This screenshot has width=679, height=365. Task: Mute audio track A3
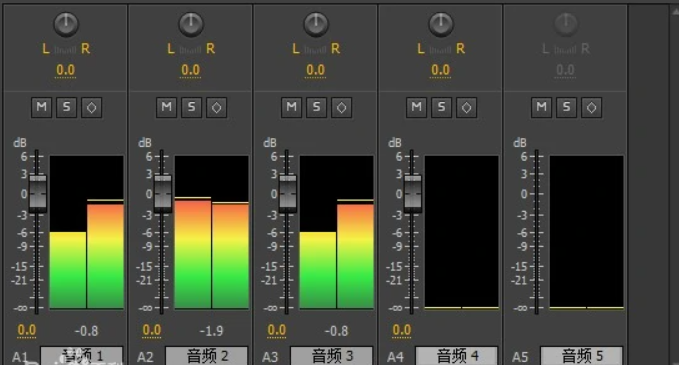coord(291,107)
